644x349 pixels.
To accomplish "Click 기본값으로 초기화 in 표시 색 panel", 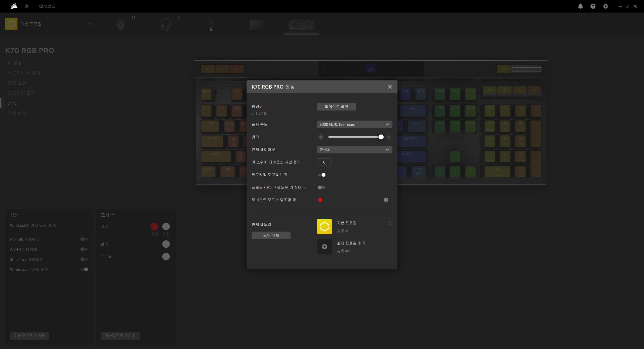I will point(120,336).
